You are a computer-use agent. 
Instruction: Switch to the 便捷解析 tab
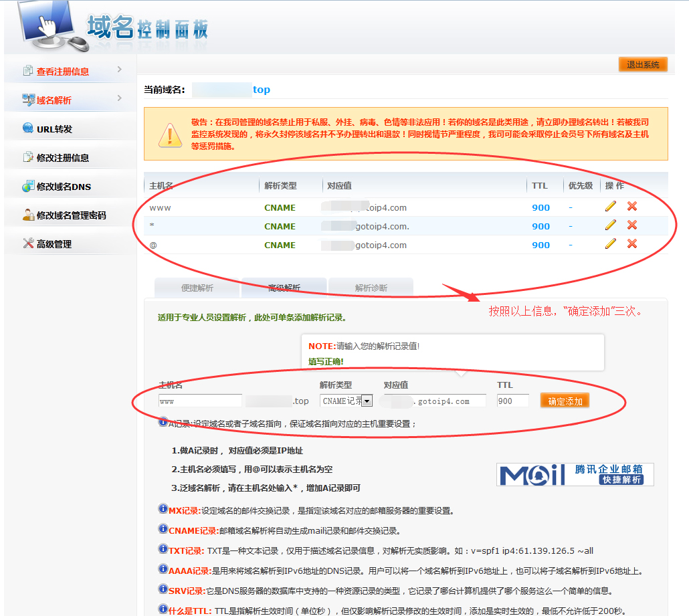pos(197,288)
